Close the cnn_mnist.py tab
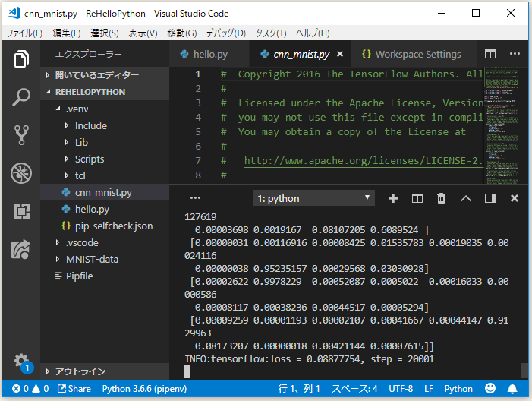The width and height of the screenshot is (532, 401). (x=340, y=55)
